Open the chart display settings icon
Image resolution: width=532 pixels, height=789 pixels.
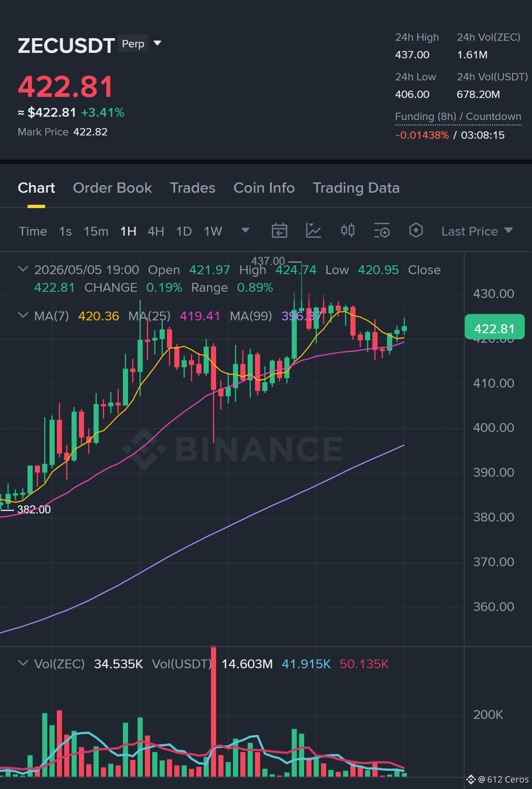[382, 231]
